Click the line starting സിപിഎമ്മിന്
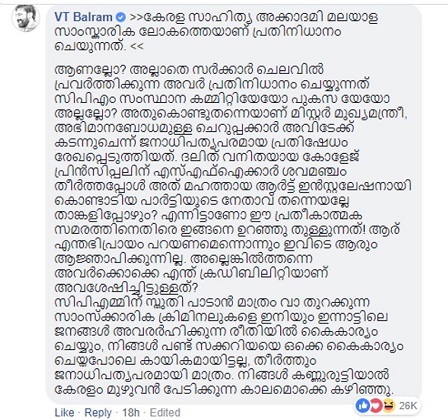The height and width of the screenshot is (420, 448). coord(212,303)
